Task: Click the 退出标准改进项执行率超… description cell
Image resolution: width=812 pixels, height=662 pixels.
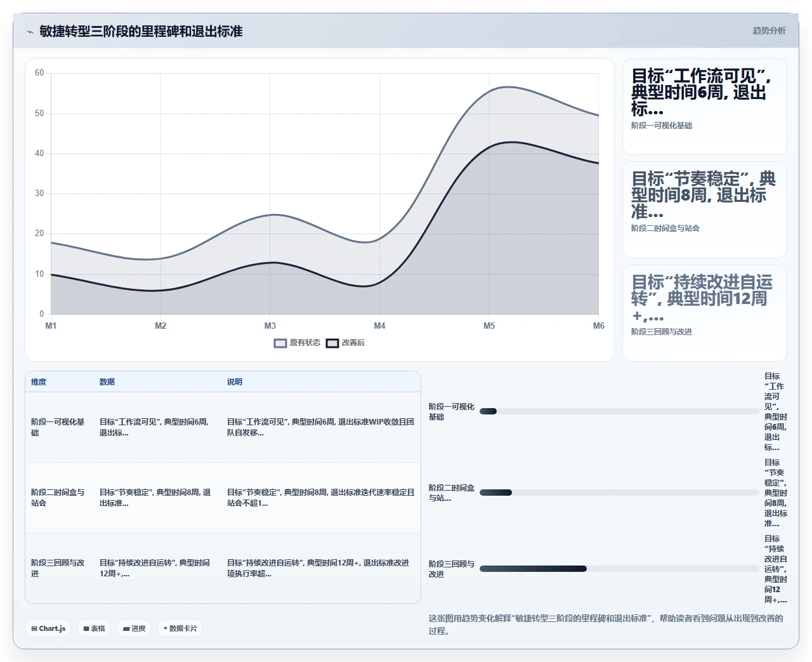Action: coord(321,568)
